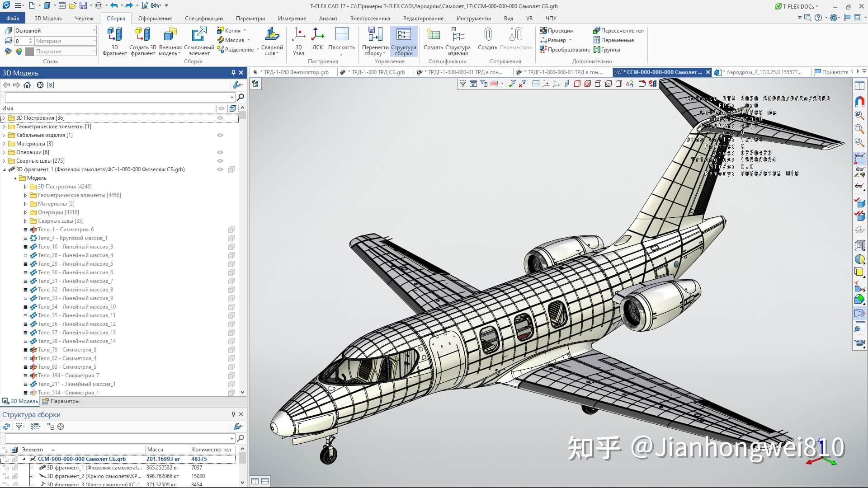Switch to the Чертёж ribbon tab
The height and width of the screenshot is (488, 868).
84,19
